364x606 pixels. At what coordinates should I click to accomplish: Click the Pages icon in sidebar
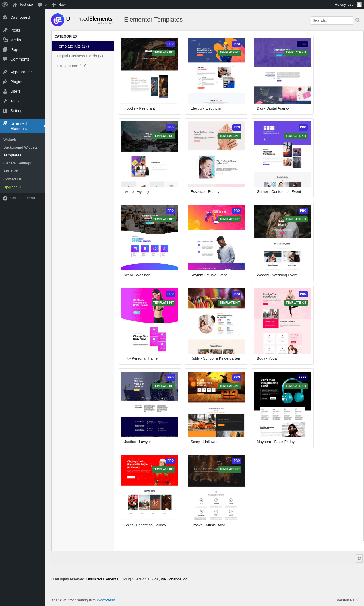coord(5,50)
